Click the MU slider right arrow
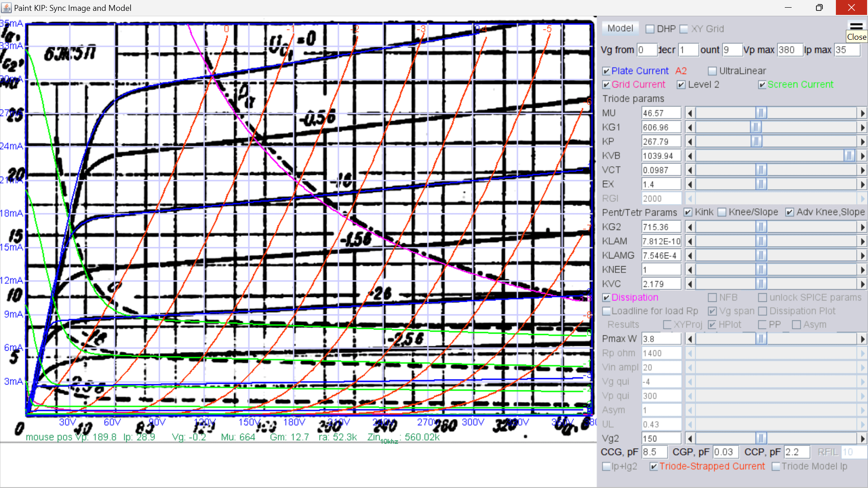868x488 pixels. [862, 113]
